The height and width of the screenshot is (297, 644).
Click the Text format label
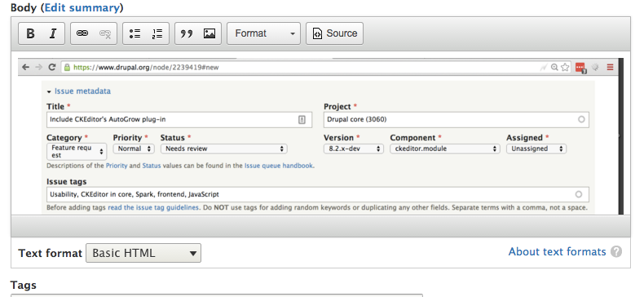50,253
